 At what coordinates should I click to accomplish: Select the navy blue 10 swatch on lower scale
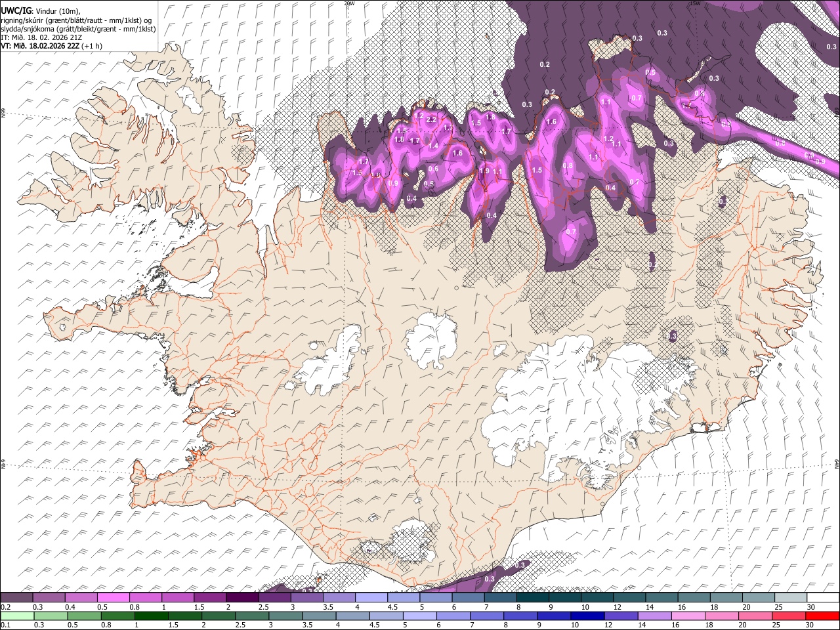pos(587,616)
